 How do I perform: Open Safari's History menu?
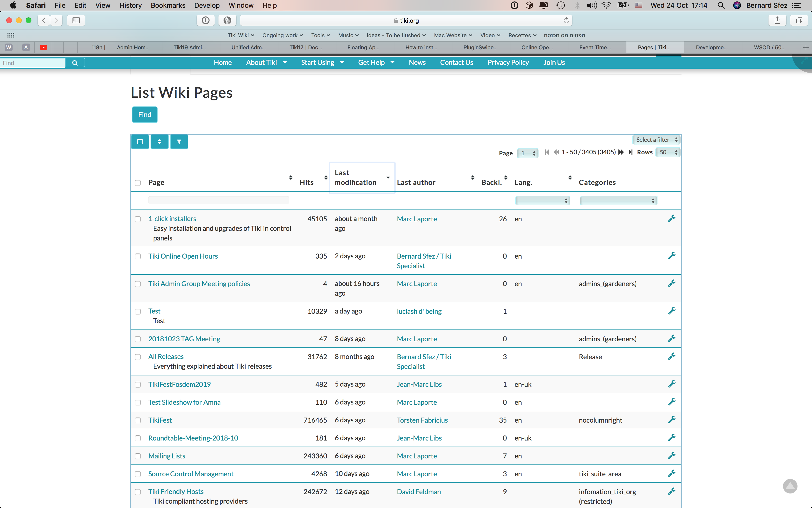click(x=130, y=5)
